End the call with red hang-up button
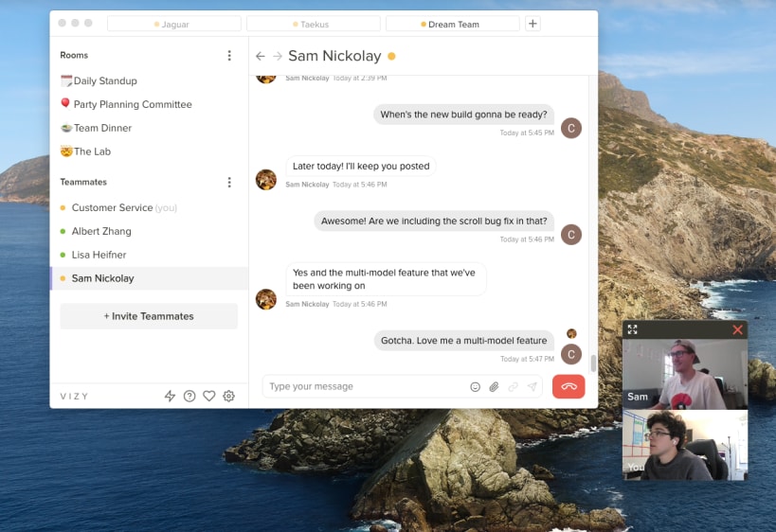 click(x=568, y=386)
